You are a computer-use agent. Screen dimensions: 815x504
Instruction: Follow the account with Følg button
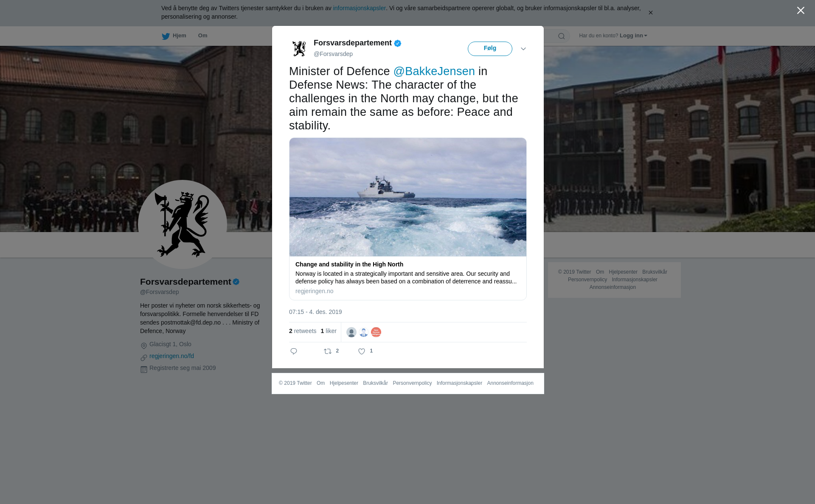coord(490,49)
